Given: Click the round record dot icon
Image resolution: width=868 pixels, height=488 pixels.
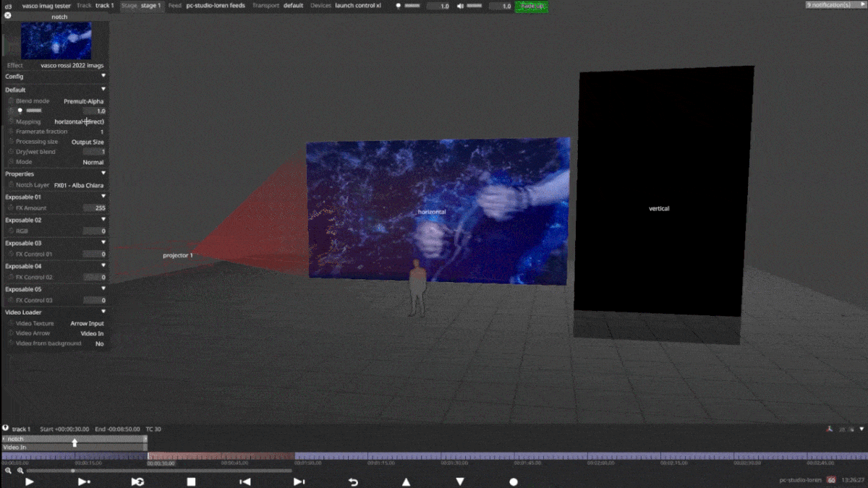Looking at the screenshot, I should point(514,481).
